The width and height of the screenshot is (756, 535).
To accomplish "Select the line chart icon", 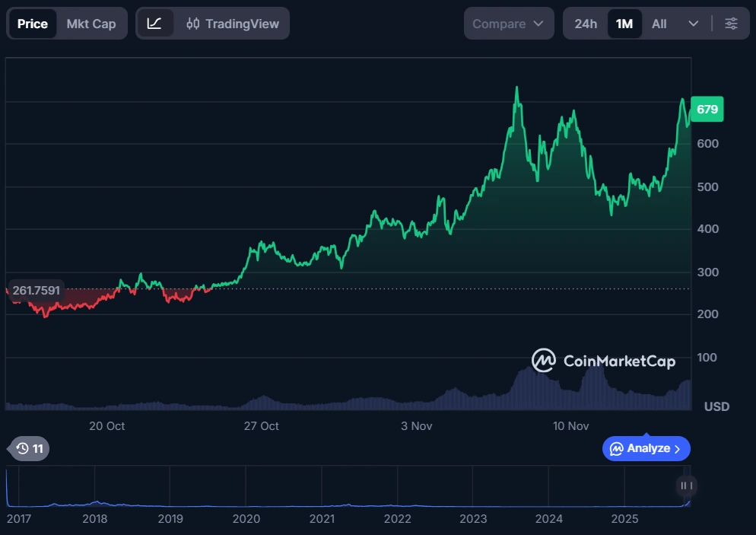I will pos(155,23).
